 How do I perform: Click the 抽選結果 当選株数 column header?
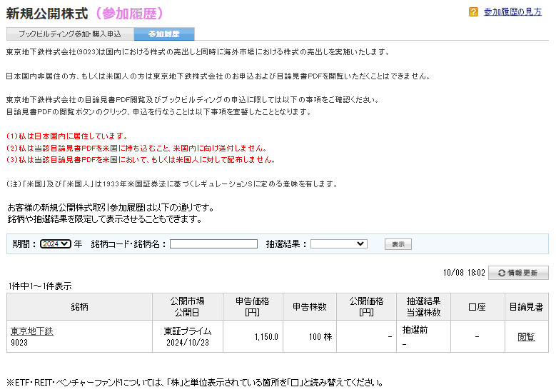point(423,307)
